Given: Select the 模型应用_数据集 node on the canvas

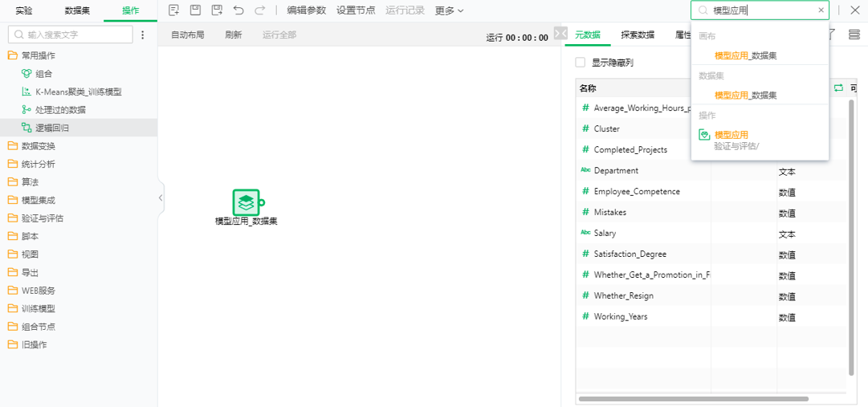Looking at the screenshot, I should click(246, 202).
